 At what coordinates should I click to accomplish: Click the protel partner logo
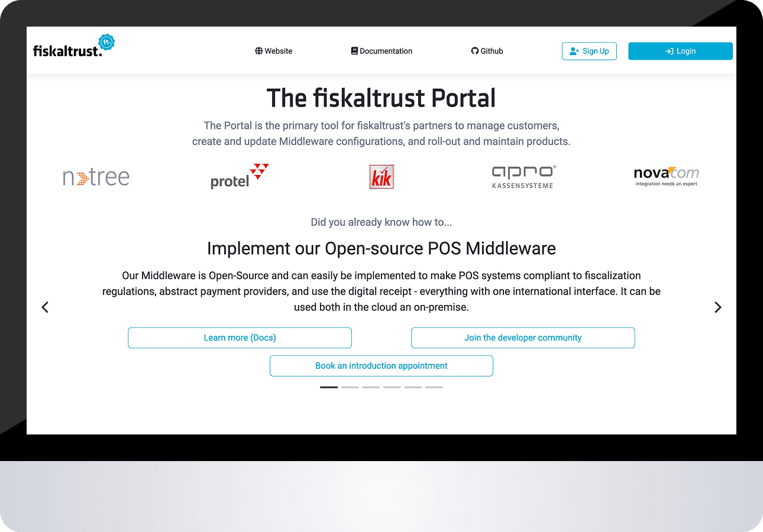(x=240, y=176)
